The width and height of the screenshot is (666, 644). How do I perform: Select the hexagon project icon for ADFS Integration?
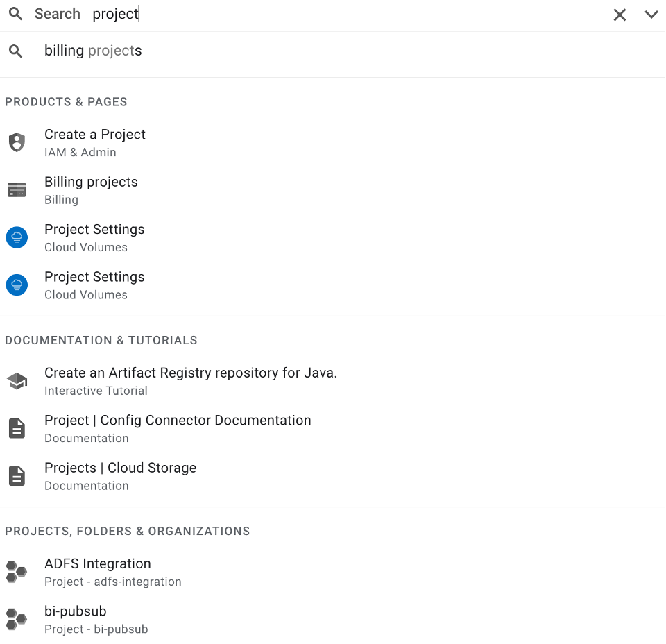[15, 571]
